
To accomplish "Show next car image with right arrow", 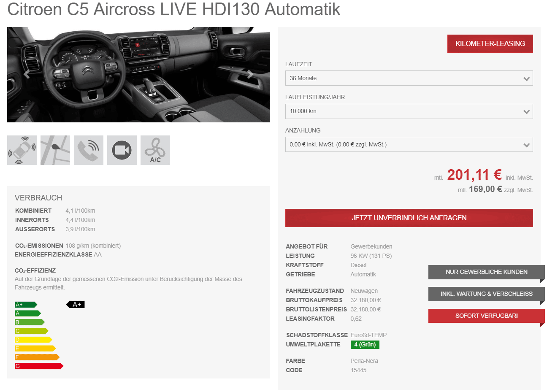I will [x=250, y=75].
